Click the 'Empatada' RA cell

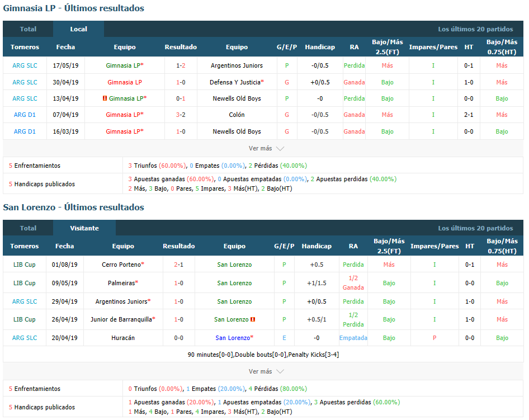pos(353,338)
